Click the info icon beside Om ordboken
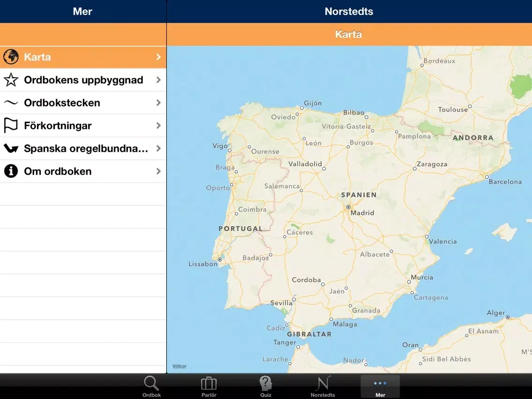This screenshot has height=399, width=532. click(11, 171)
